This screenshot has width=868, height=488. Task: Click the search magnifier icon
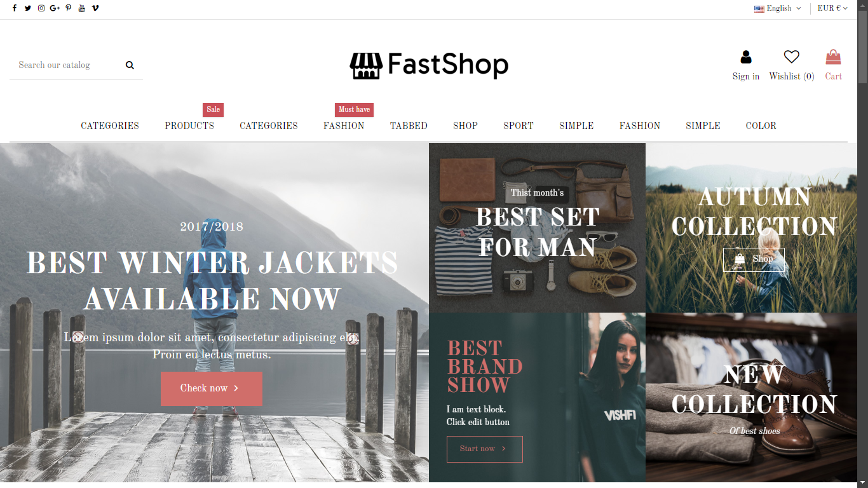pos(130,65)
